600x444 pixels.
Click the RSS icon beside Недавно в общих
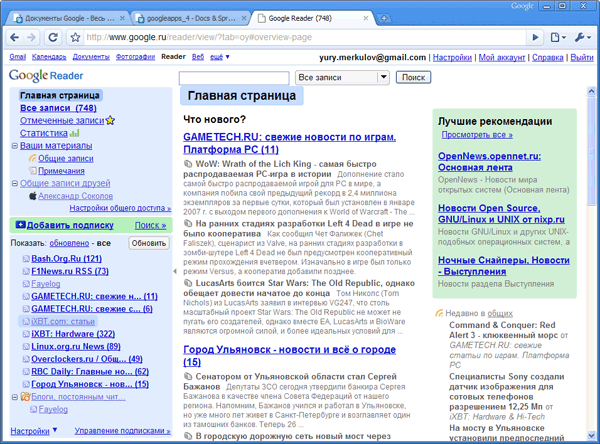439,313
